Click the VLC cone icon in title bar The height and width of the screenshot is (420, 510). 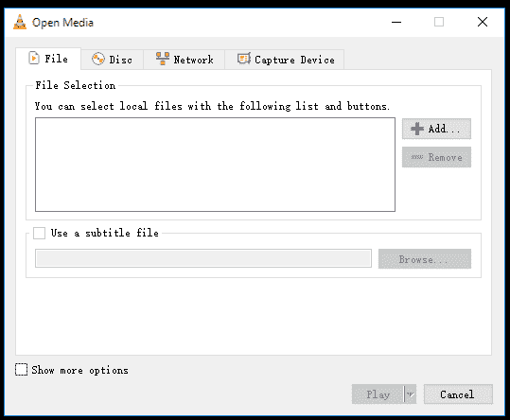click(20, 22)
